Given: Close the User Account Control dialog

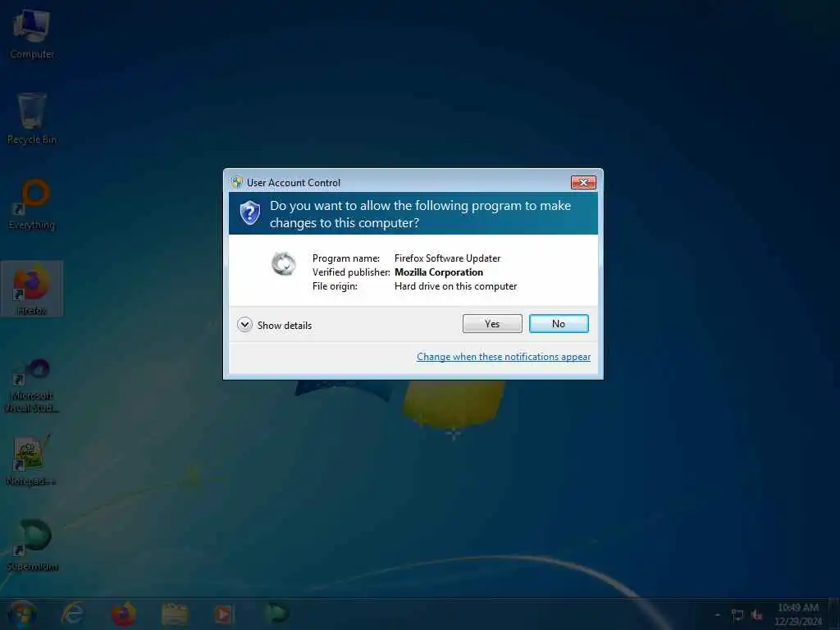Looking at the screenshot, I should point(583,183).
